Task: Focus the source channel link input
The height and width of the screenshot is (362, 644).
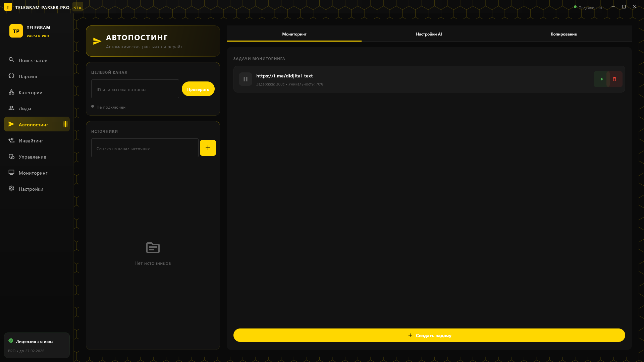Action: pos(145,148)
